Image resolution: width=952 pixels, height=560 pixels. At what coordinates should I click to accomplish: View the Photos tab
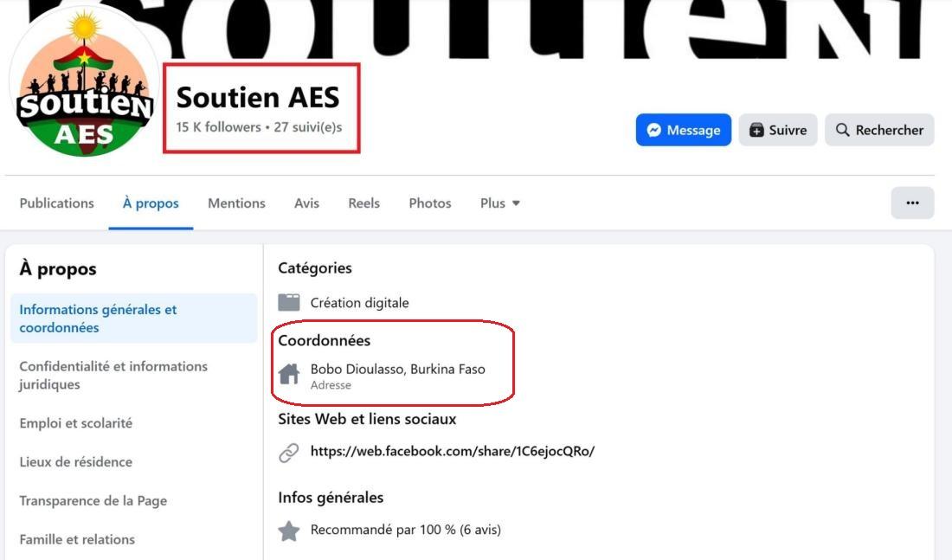click(x=430, y=203)
